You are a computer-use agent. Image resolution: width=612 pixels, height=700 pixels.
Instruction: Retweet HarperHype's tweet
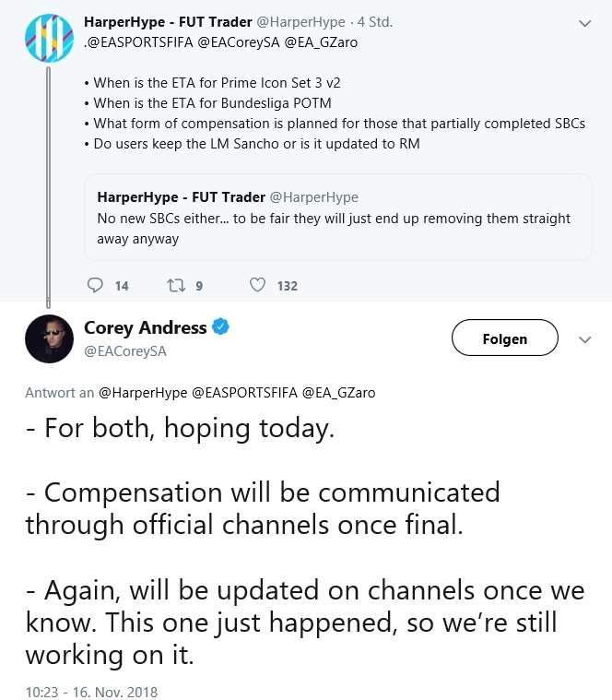click(x=175, y=286)
